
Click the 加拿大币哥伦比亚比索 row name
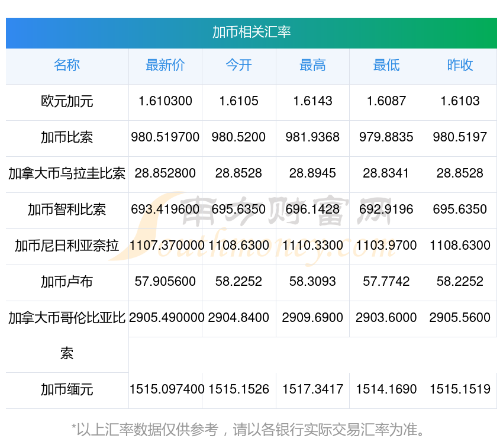click(67, 336)
